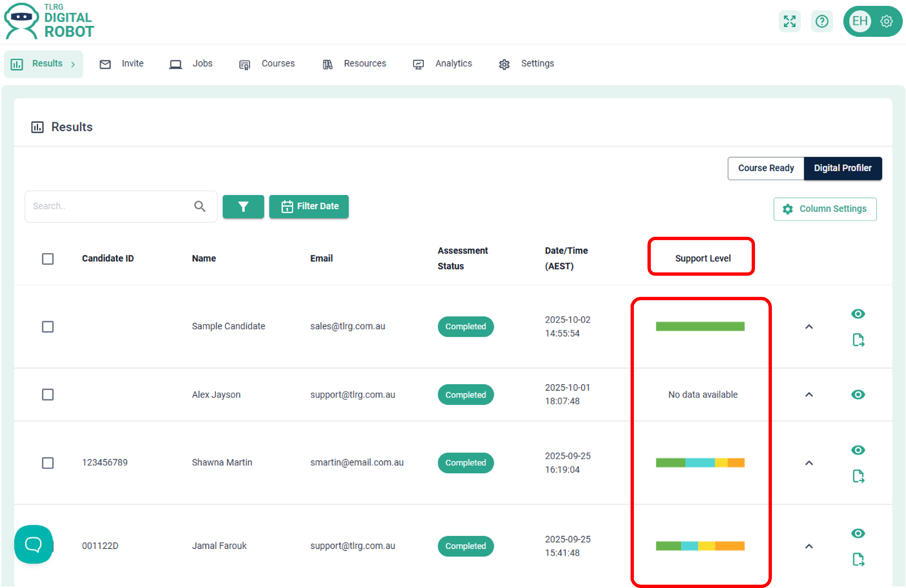The width and height of the screenshot is (906, 588).
Task: Click Shawna Martin's support level bar
Action: [x=700, y=462]
